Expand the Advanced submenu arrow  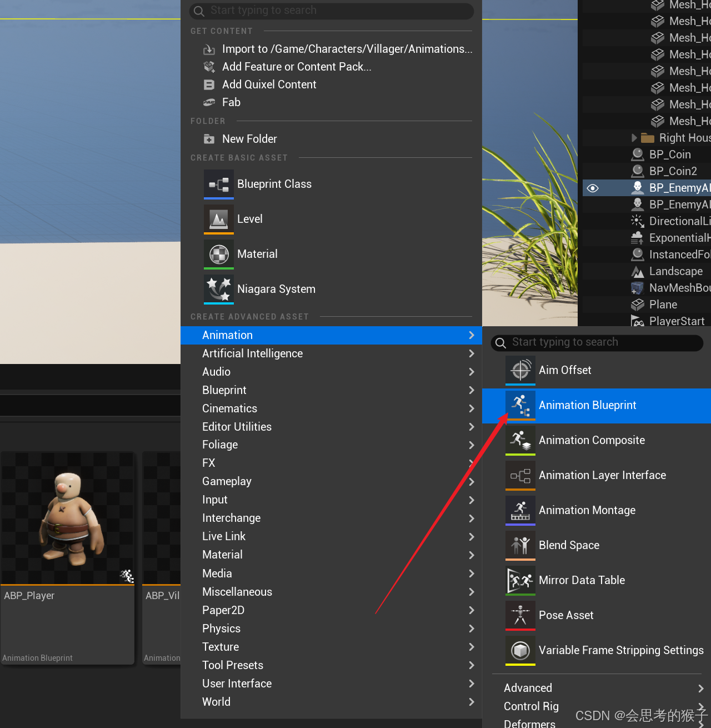click(x=700, y=689)
